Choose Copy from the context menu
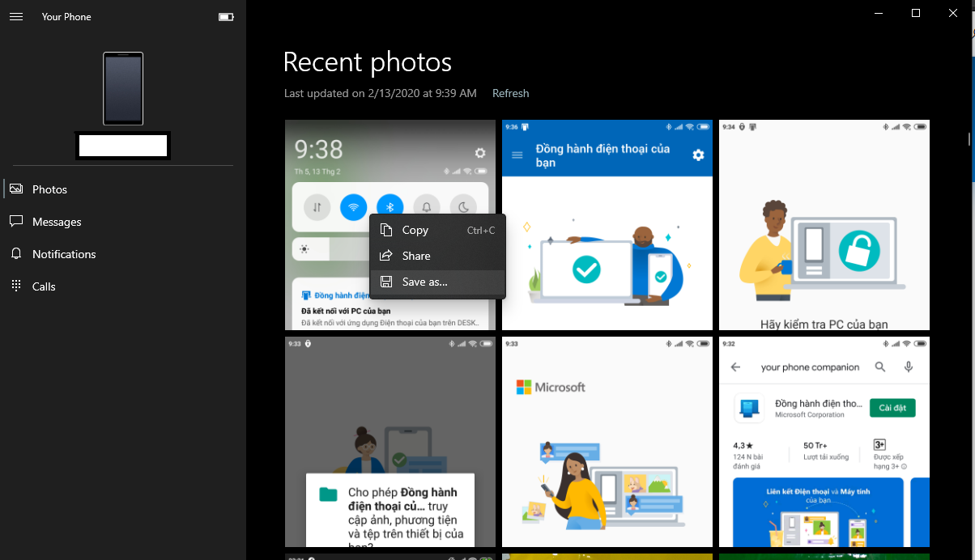 point(437,230)
